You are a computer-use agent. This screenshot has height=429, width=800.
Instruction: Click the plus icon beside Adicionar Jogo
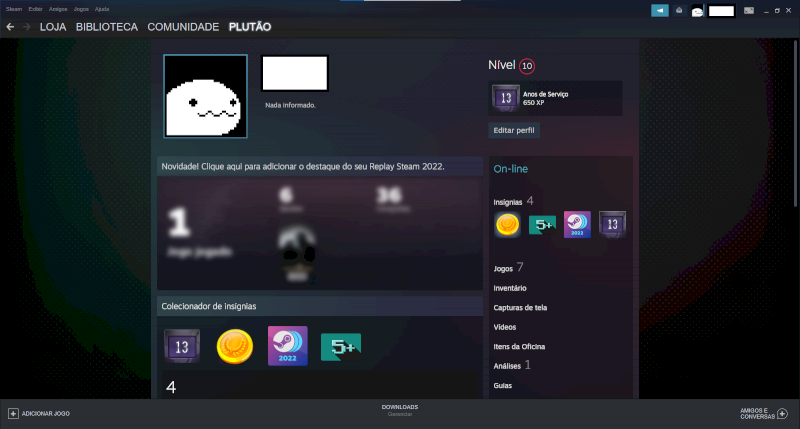tap(13, 413)
